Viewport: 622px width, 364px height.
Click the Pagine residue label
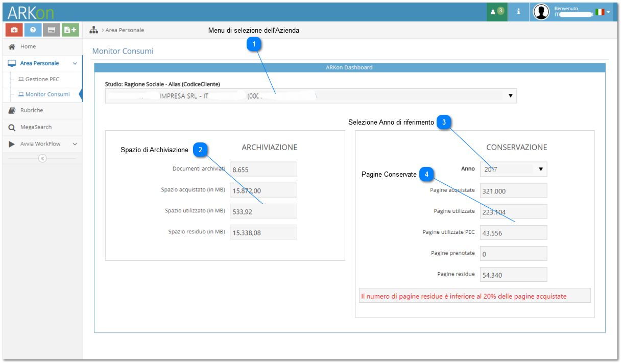pos(456,274)
